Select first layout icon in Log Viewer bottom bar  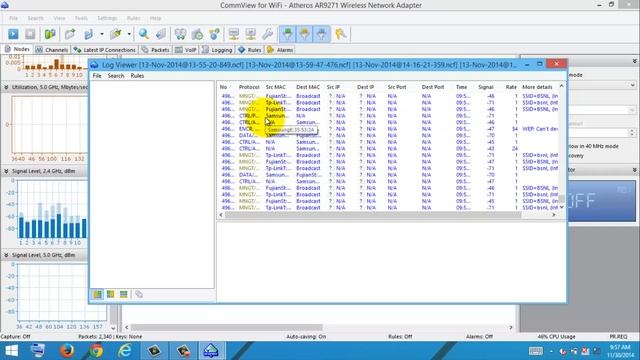click(98, 294)
